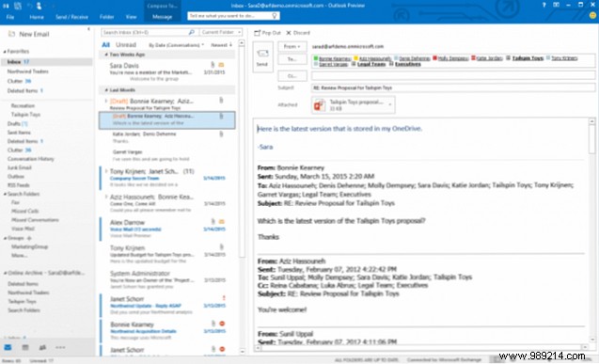599x364 pixels.
Task: Click the Undo icon in title bar
Action: click(x=30, y=6)
